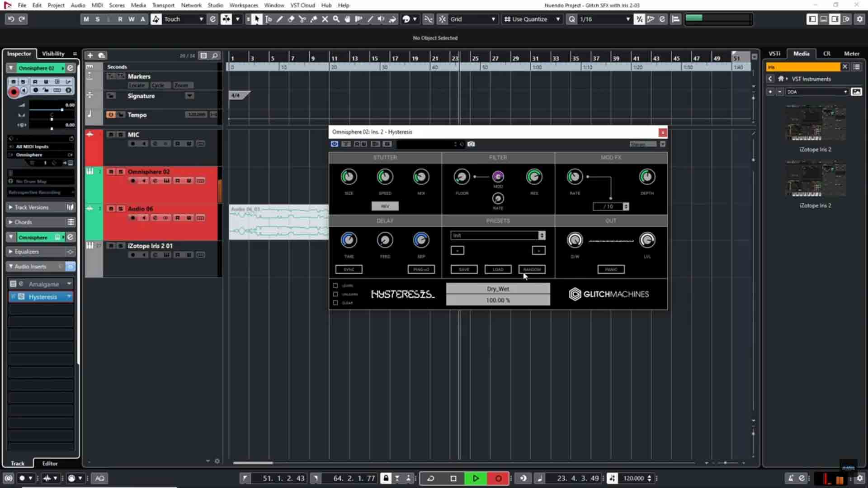The width and height of the screenshot is (868, 488).
Task: Select the Line tool
Action: click(370, 19)
